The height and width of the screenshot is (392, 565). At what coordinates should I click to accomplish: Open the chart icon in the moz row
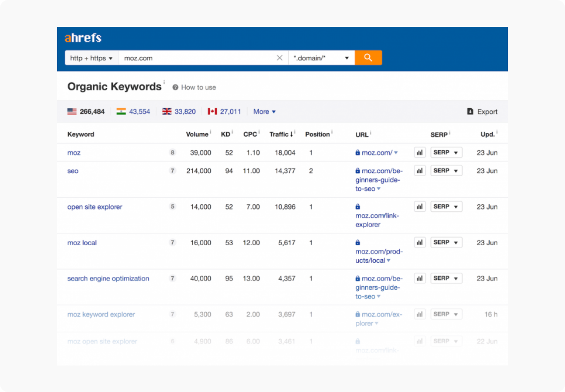(420, 152)
